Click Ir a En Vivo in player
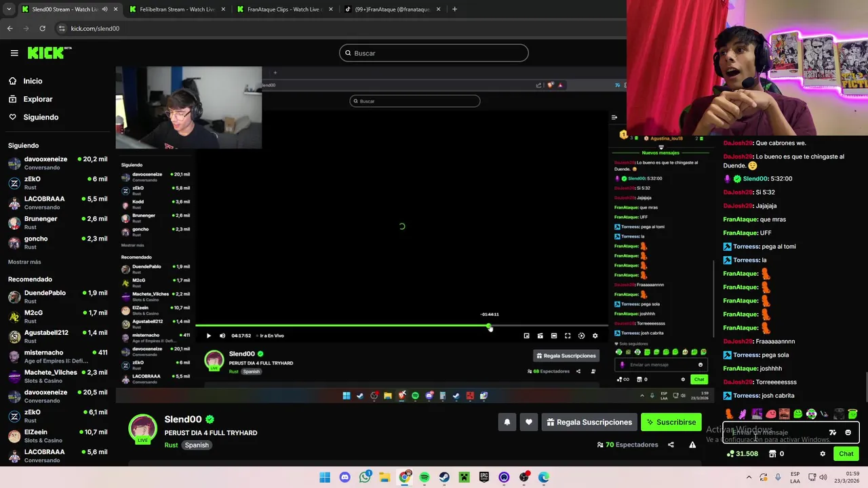The width and height of the screenshot is (868, 488). point(271,335)
